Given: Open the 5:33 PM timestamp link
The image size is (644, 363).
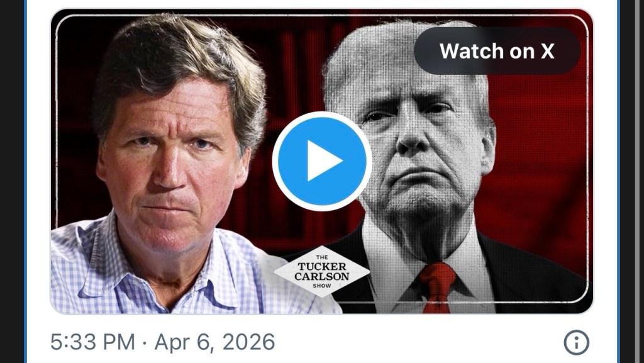Looking at the screenshot, I should point(92,342).
